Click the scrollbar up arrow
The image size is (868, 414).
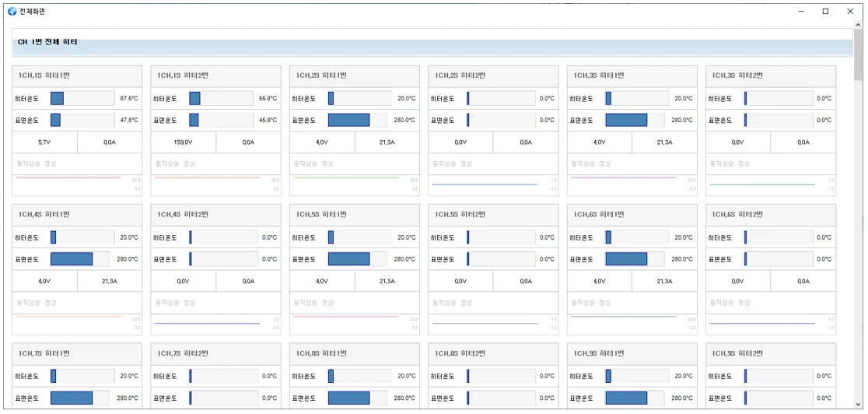point(858,24)
